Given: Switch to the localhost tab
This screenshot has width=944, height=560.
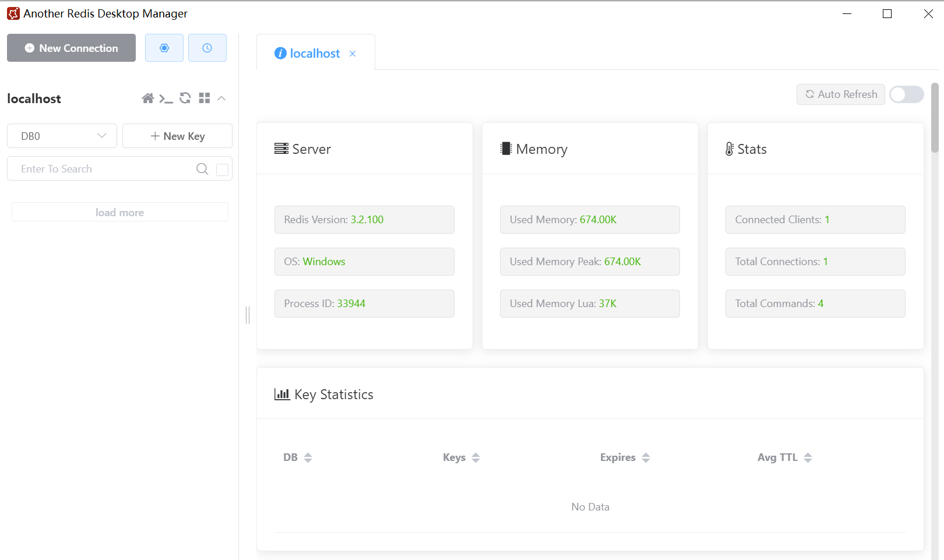Looking at the screenshot, I should (315, 54).
